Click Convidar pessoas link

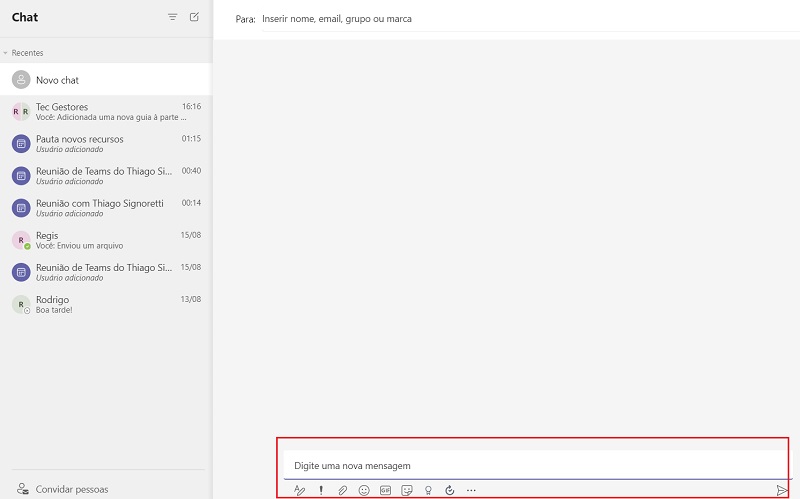click(71, 489)
